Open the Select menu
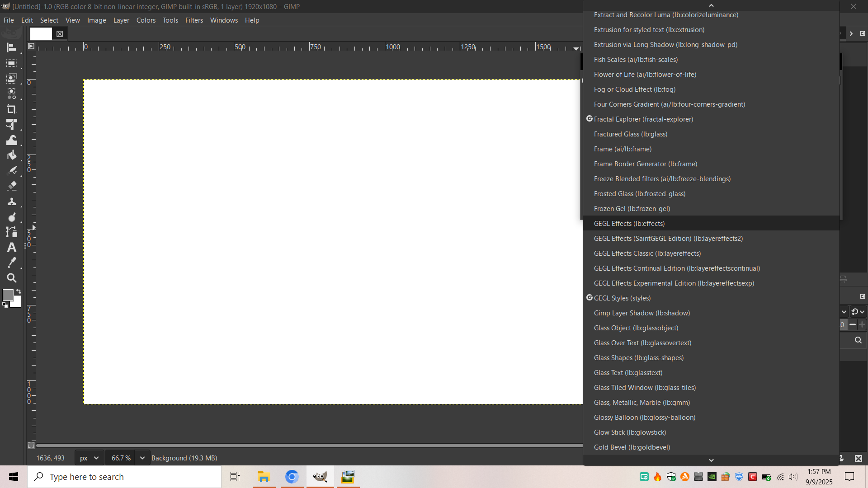The height and width of the screenshot is (488, 868). click(x=49, y=20)
